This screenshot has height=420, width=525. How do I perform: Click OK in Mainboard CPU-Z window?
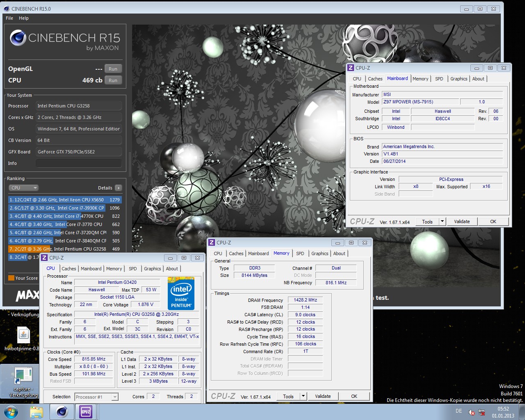(x=493, y=221)
